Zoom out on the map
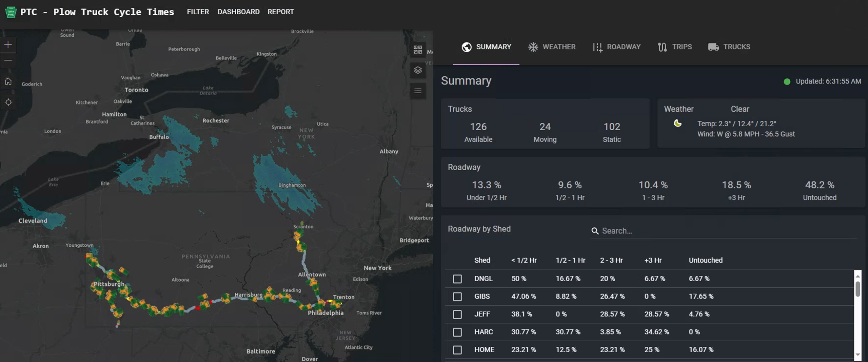 click(x=8, y=60)
